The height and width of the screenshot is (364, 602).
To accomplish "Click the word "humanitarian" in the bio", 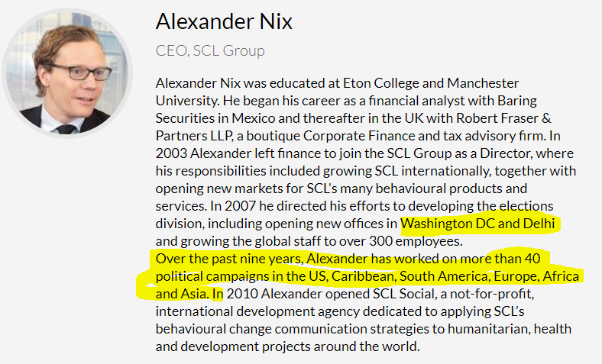I will [462, 328].
